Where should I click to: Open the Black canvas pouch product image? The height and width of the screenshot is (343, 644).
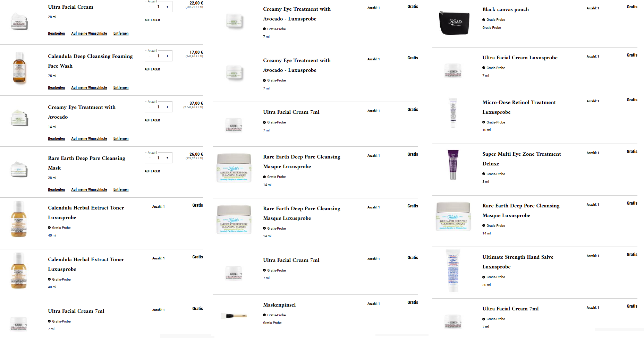tap(454, 23)
